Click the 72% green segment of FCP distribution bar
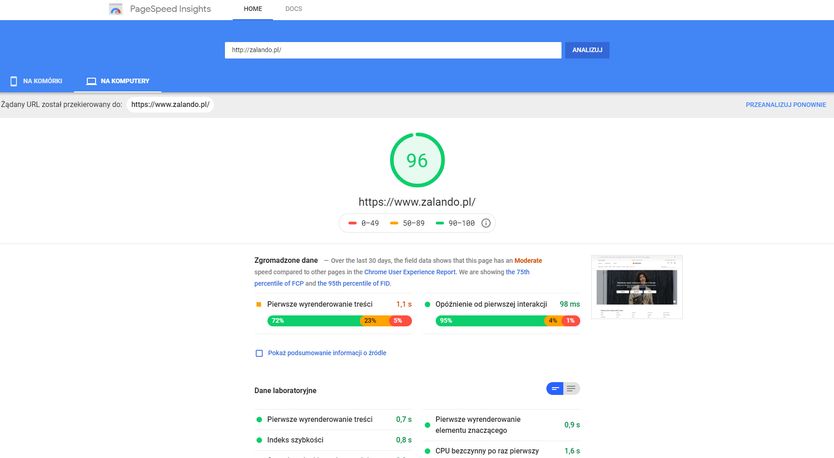The image size is (834, 458). click(314, 321)
